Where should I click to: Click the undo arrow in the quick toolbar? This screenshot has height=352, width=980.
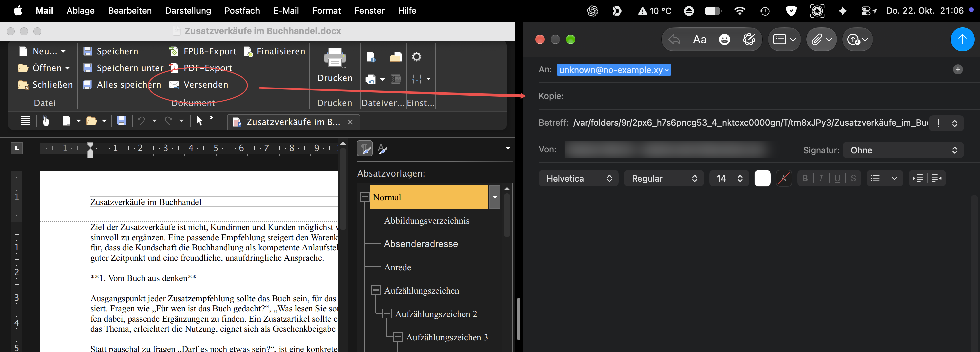[x=141, y=121]
